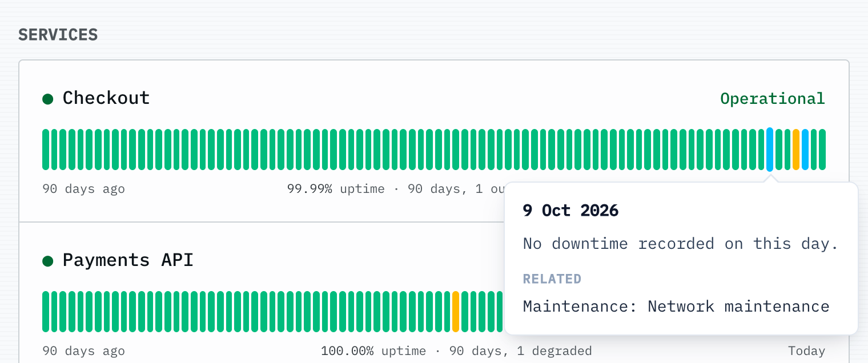Select the last (today) bar in Checkout timeline
Viewport: 868px width, 363px height.
click(x=822, y=150)
